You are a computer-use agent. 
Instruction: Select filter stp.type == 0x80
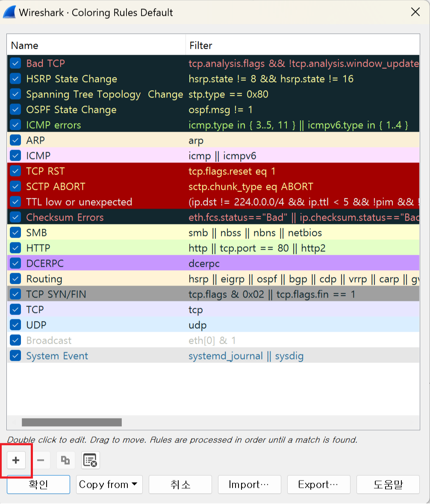pyautogui.click(x=229, y=94)
